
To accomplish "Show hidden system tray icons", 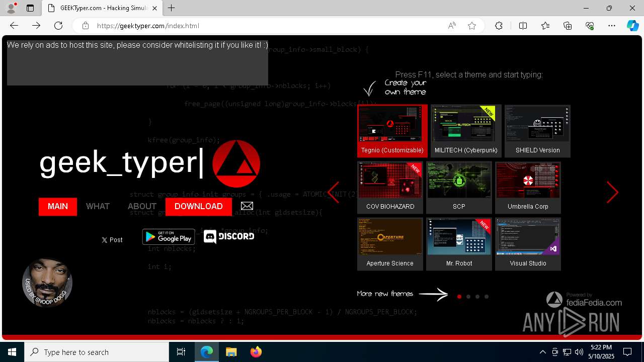I will (x=543, y=352).
